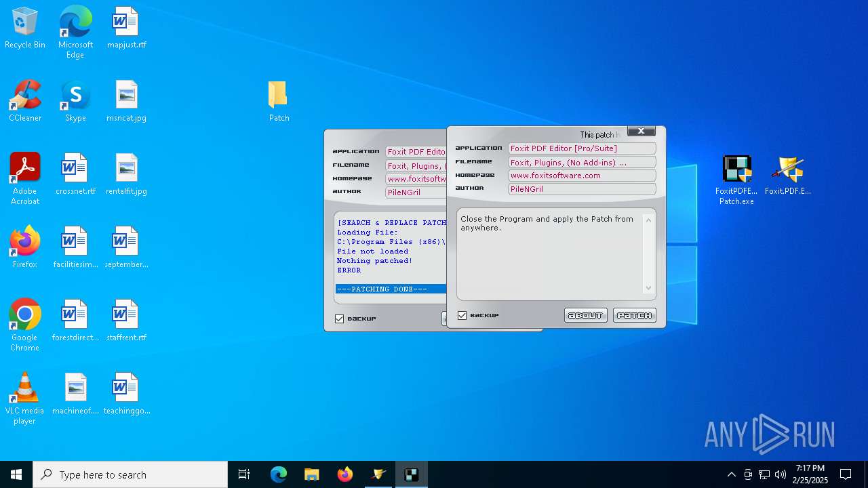Click the PATCH button to apply patch
Image resolution: width=868 pixels, height=488 pixels.
(635, 315)
